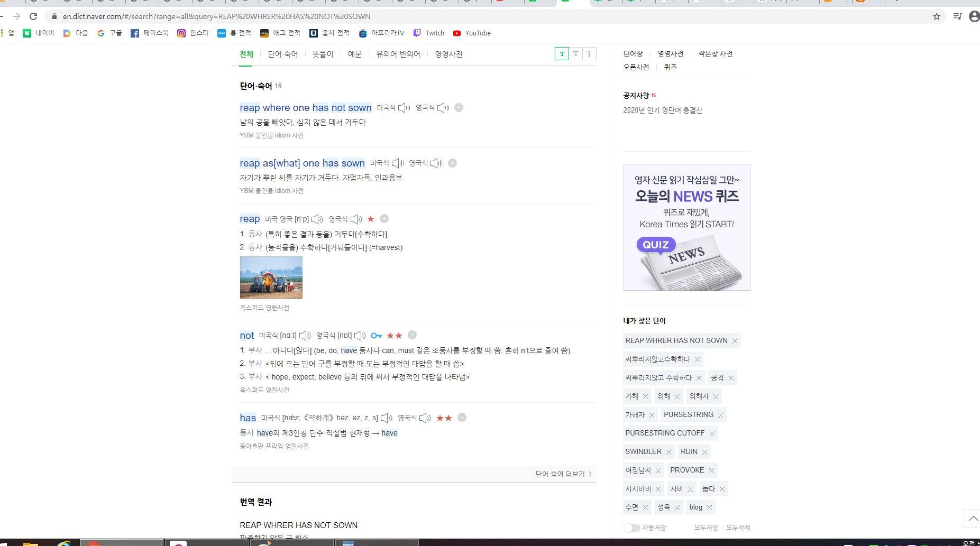Open the 네이버 bookmark
The image size is (980, 546).
coord(39,33)
